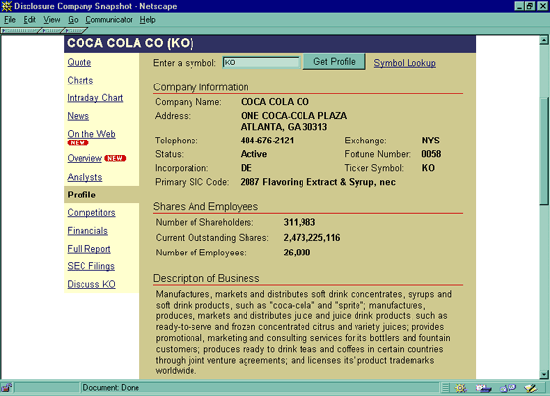Go to the News link
550x396 pixels.
point(78,116)
